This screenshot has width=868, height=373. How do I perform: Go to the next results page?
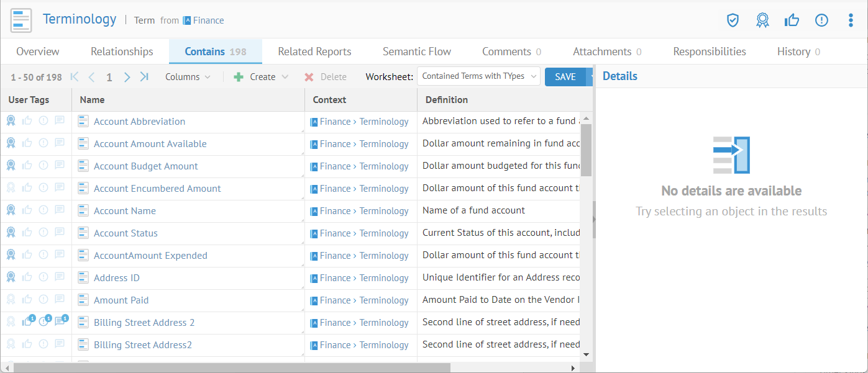[x=127, y=77]
